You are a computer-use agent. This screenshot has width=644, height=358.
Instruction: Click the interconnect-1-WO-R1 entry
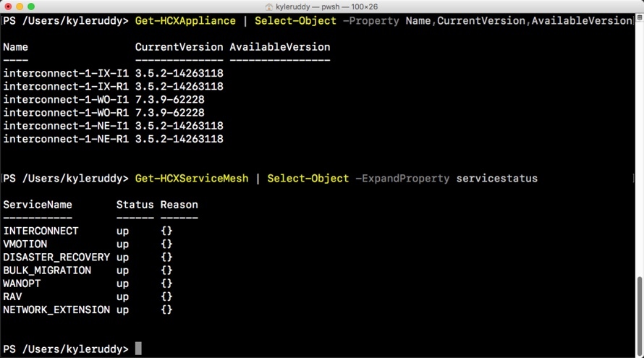pyautogui.click(x=66, y=113)
